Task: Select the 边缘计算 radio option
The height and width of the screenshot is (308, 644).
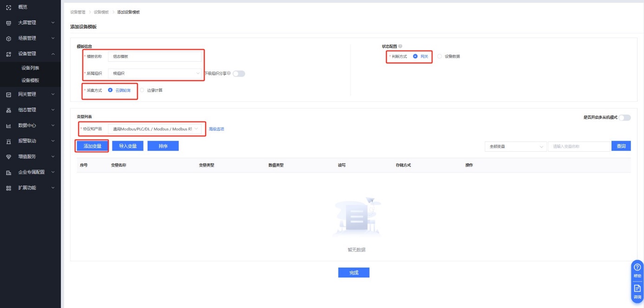Action: [x=143, y=90]
